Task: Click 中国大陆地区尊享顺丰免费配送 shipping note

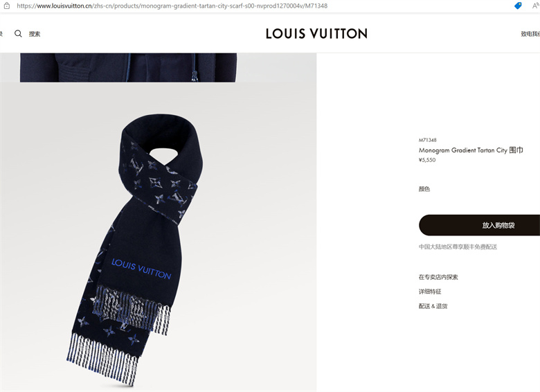Action: [x=458, y=247]
